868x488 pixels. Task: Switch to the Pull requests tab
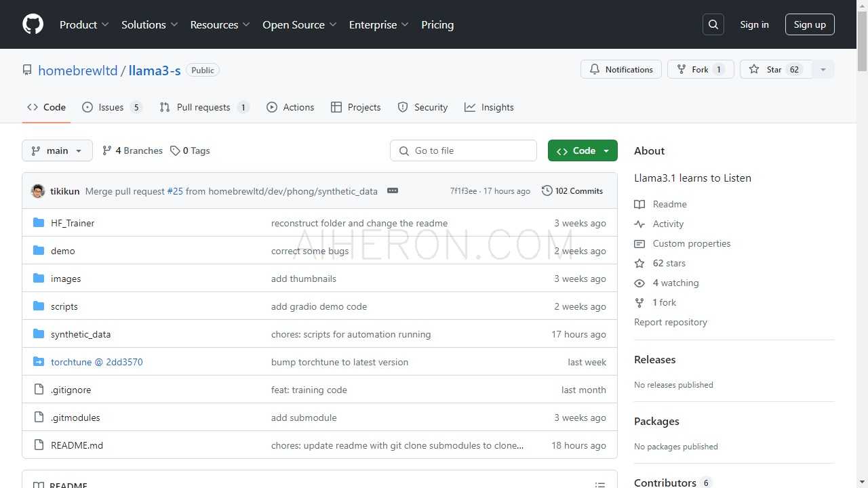(x=204, y=107)
